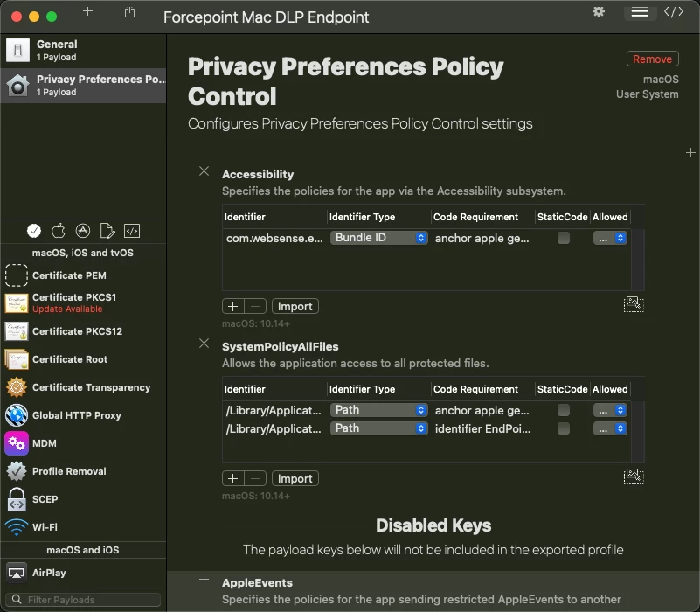Add the Global HTTP Proxy payload

coord(83,415)
